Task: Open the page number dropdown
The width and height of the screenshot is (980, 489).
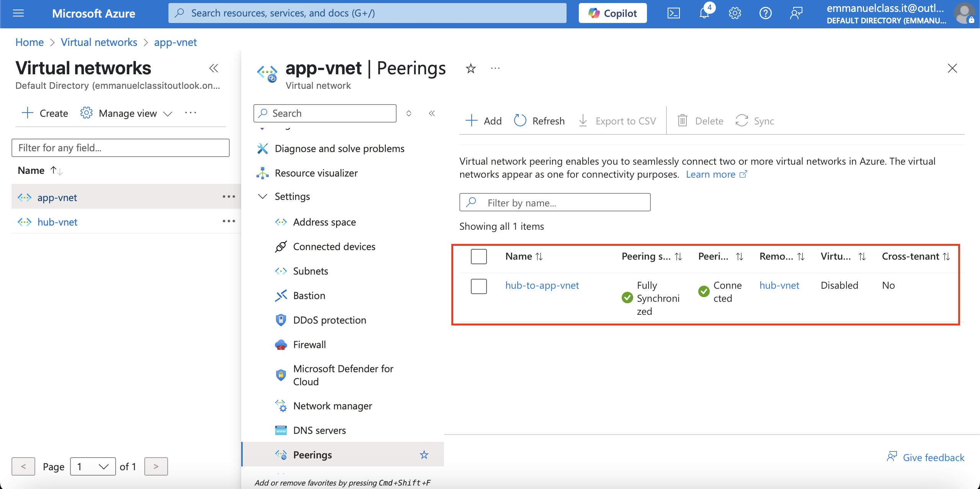Action: point(93,466)
